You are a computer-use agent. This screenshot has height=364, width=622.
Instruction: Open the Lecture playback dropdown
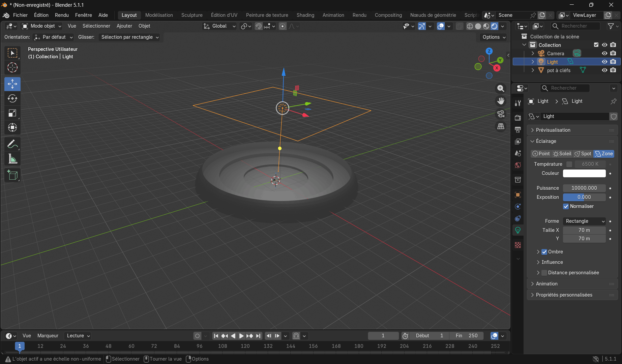78,336
